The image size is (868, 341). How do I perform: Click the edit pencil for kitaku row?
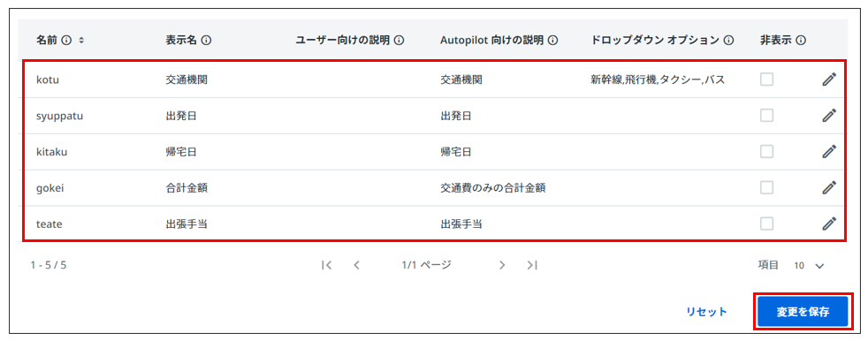click(x=828, y=152)
